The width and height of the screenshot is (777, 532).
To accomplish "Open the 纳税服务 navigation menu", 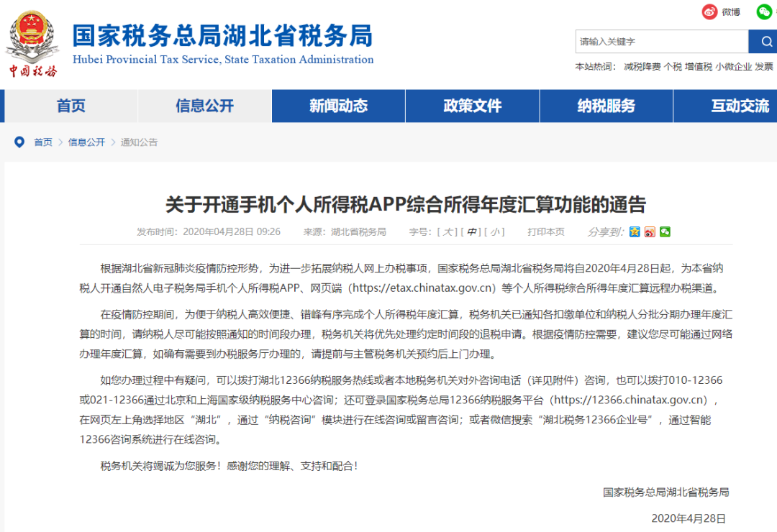I will tap(606, 106).
